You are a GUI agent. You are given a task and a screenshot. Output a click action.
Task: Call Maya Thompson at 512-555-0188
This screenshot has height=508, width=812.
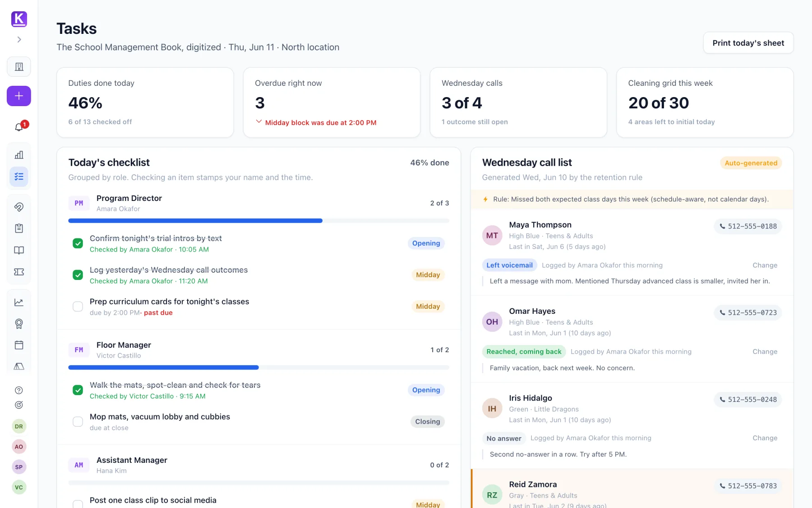pyautogui.click(x=748, y=226)
